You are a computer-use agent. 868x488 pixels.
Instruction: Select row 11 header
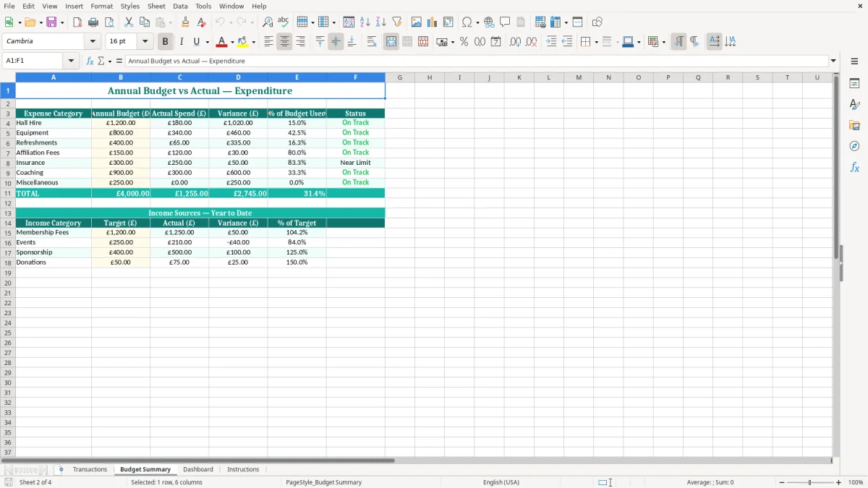pos(7,193)
